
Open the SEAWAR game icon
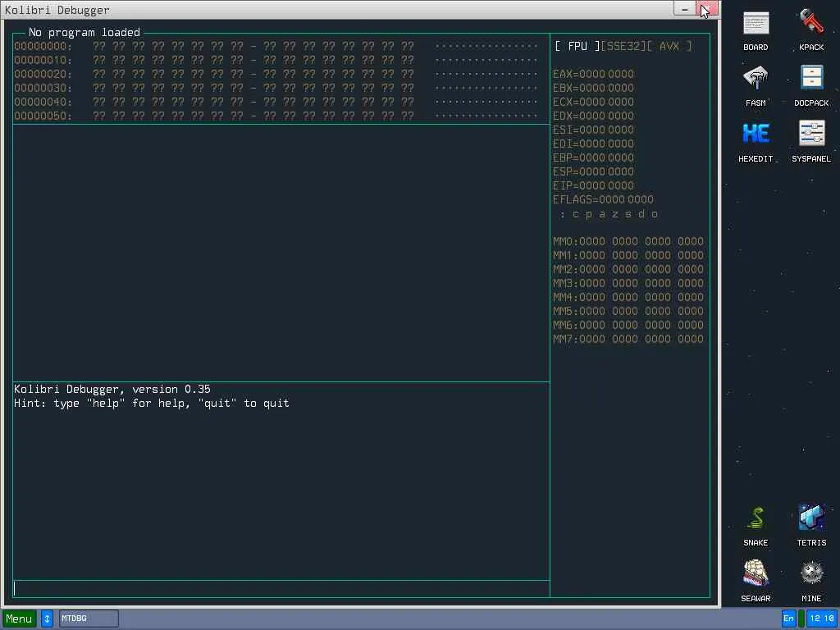tap(756, 575)
